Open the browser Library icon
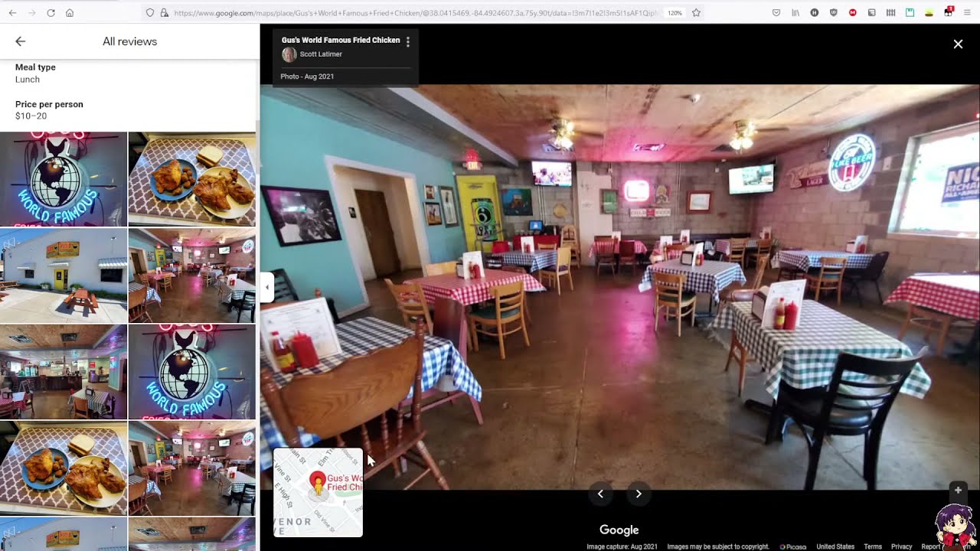The height and width of the screenshot is (551, 980). 795,13
